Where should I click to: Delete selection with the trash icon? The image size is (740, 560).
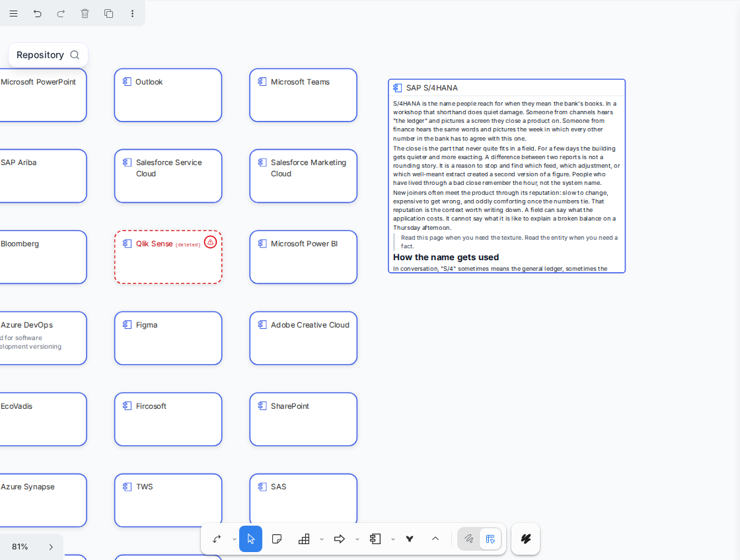[85, 14]
